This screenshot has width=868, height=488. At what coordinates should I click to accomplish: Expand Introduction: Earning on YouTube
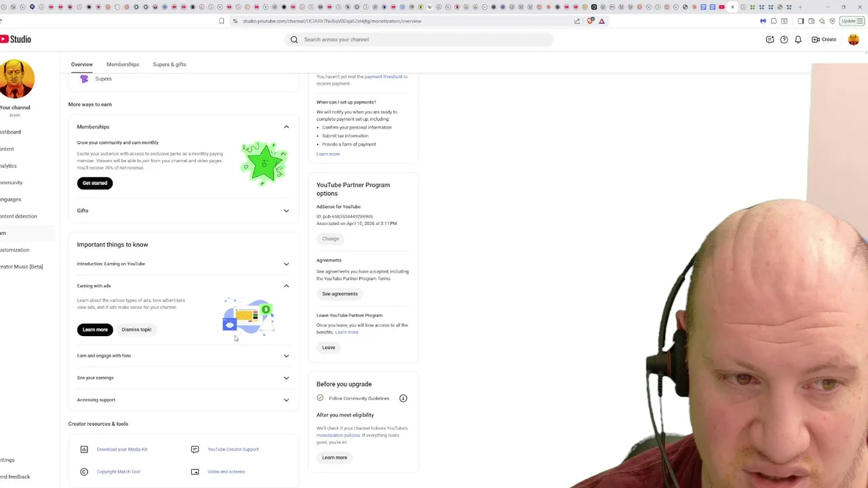[286, 264]
